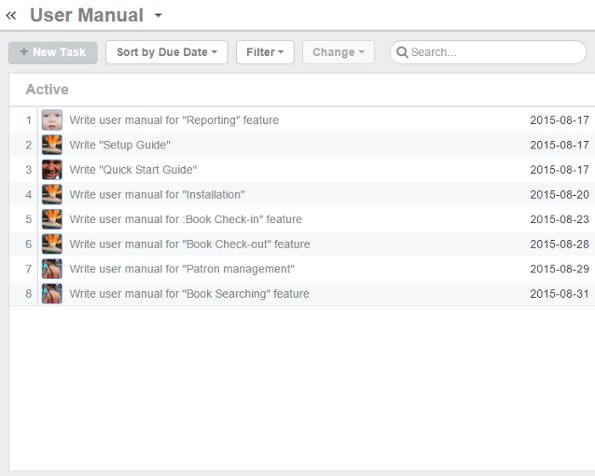Click avatar of "Setup Guide" task

(x=52, y=145)
